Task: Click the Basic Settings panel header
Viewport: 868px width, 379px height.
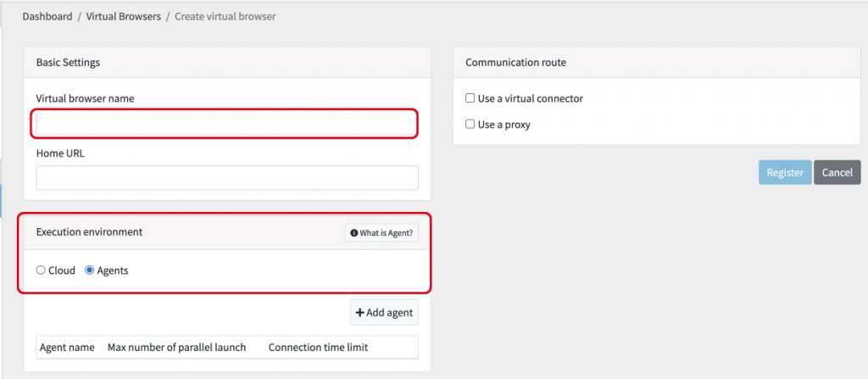Action: pos(68,63)
